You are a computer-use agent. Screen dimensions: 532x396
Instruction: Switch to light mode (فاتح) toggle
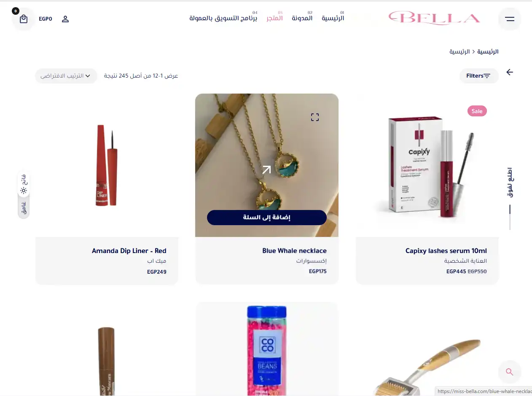(24, 184)
